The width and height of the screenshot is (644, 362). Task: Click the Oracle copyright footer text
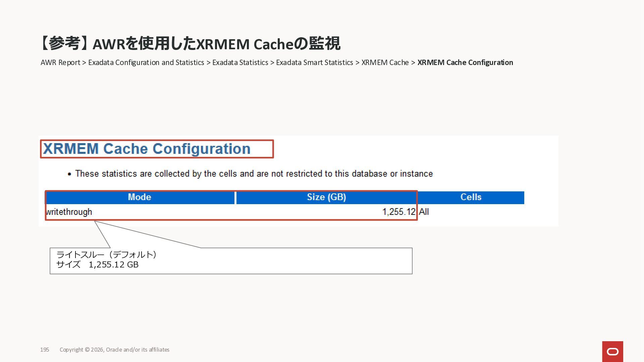pos(114,350)
